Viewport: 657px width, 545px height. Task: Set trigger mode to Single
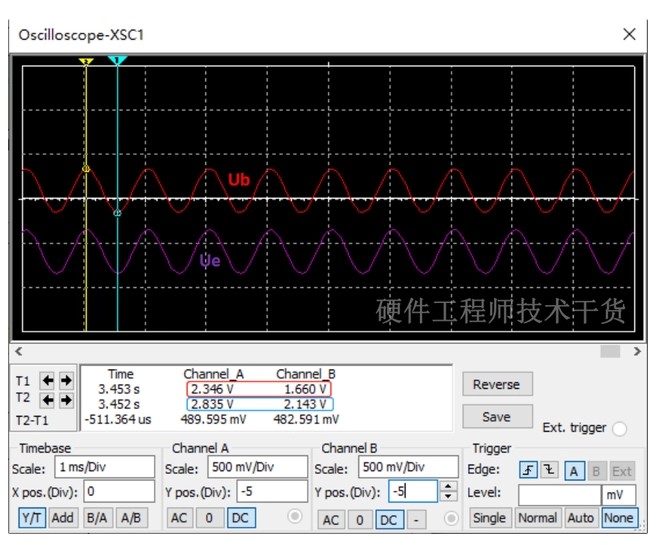489,518
